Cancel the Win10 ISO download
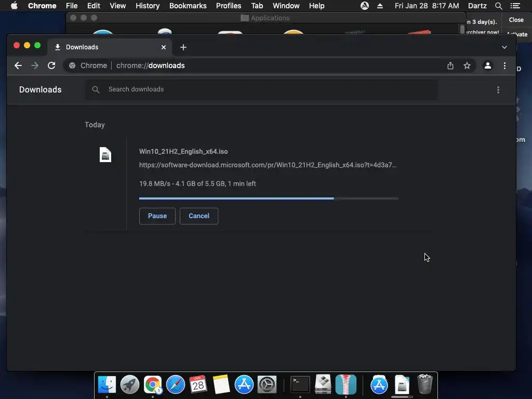Viewport: 532px width, 399px height. (x=199, y=216)
